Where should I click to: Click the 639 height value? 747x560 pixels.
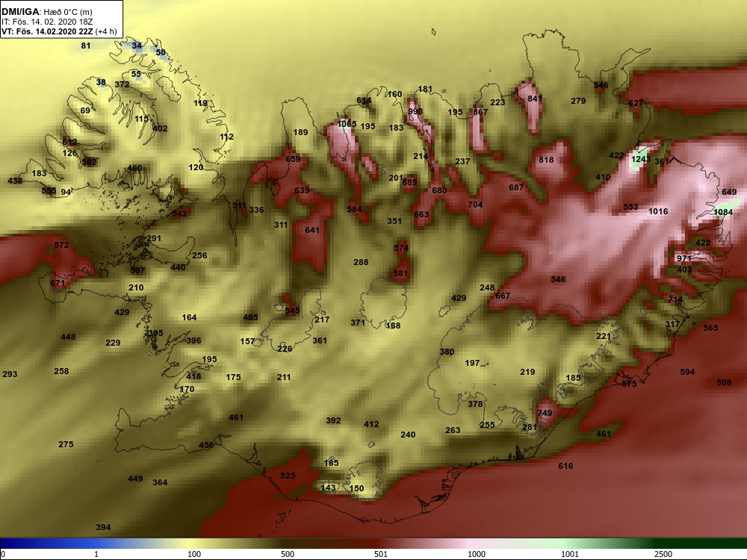[302, 190]
